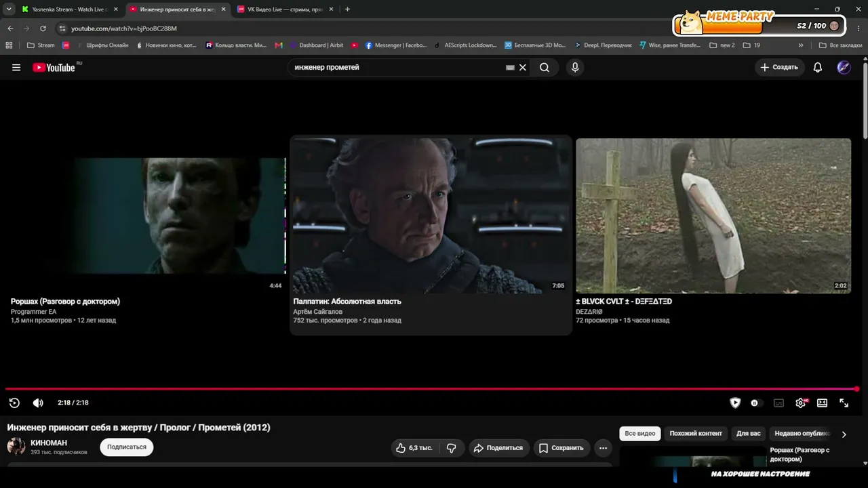
Task: Close the VK Видео Live tab
Action: (331, 9)
